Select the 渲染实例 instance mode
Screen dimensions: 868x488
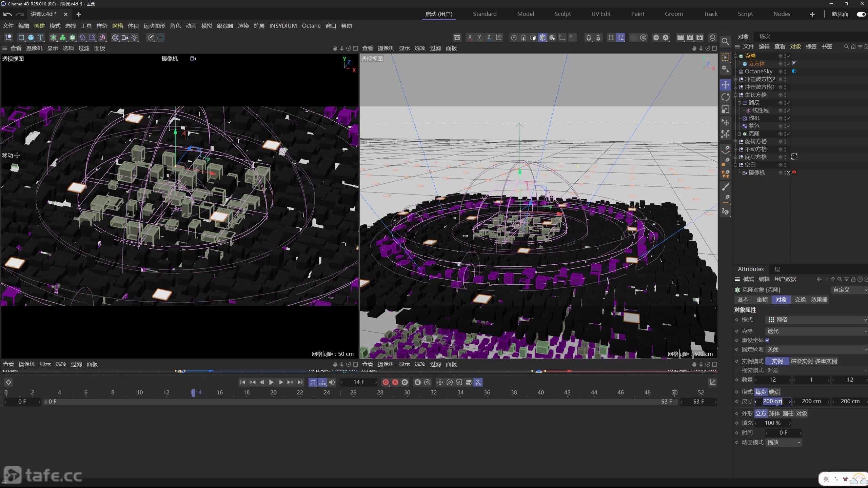pos(802,361)
